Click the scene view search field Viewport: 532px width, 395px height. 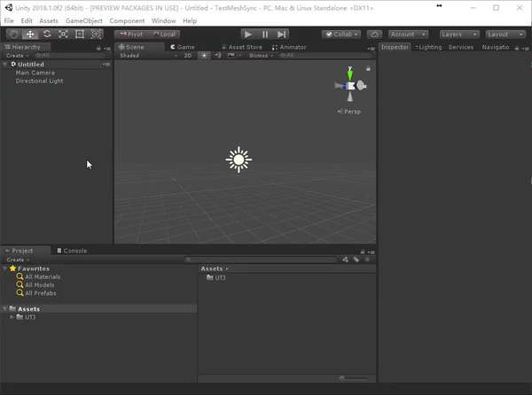tap(325, 55)
